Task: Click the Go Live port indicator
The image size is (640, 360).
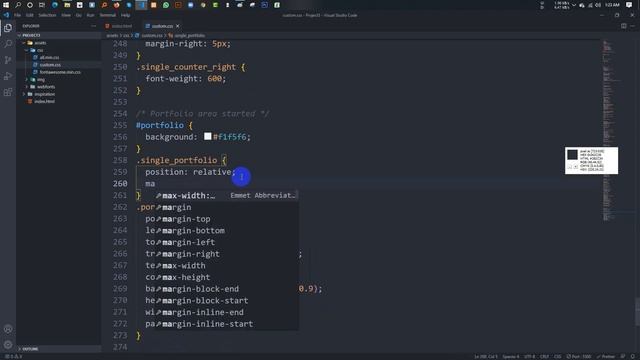Action: click(579, 357)
